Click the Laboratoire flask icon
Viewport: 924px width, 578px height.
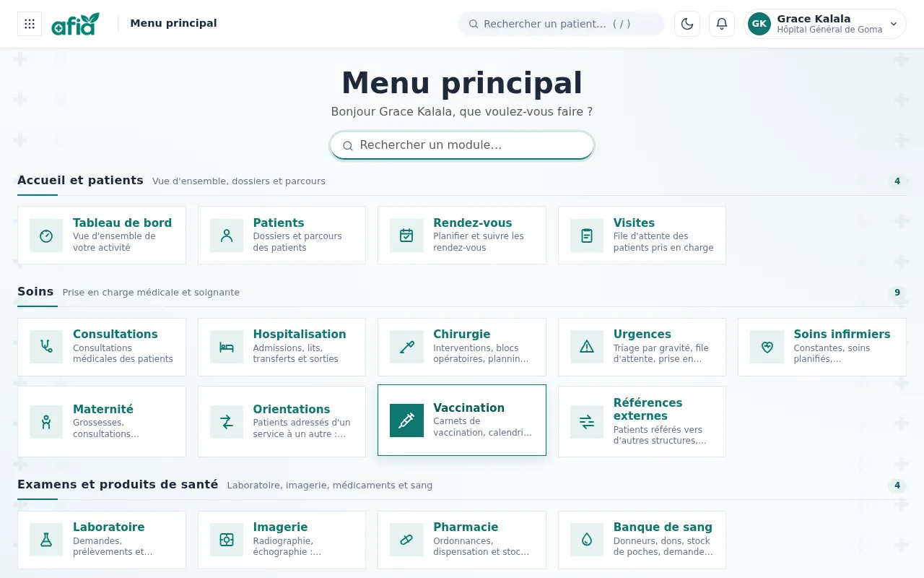click(x=46, y=540)
